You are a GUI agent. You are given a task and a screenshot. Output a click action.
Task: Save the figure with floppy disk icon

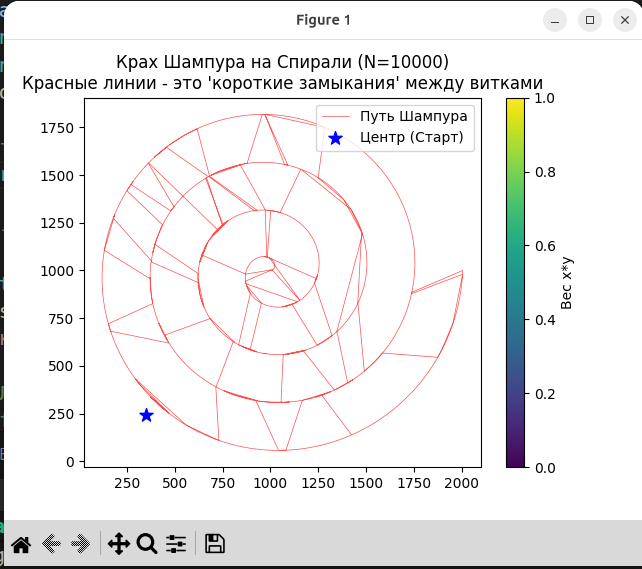[215, 544]
